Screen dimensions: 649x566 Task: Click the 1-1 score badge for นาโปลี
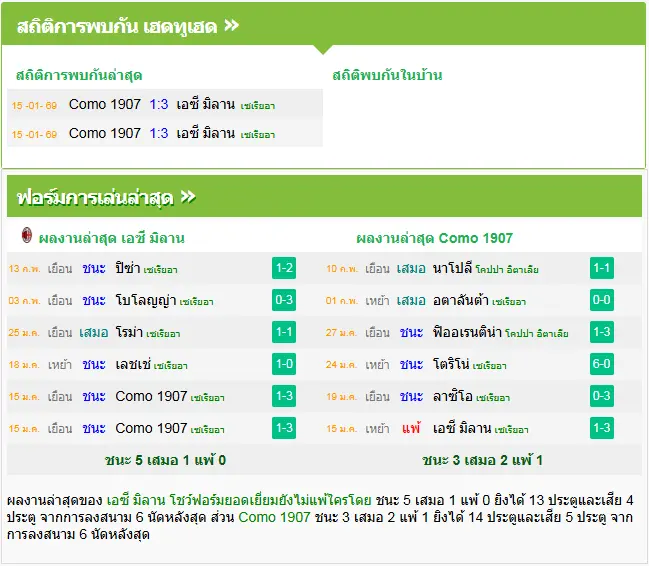602,268
